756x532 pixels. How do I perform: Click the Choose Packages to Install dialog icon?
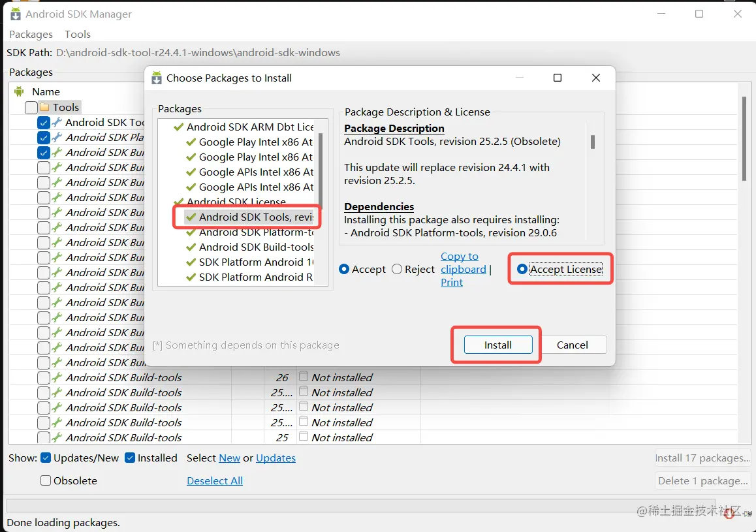[x=157, y=78]
